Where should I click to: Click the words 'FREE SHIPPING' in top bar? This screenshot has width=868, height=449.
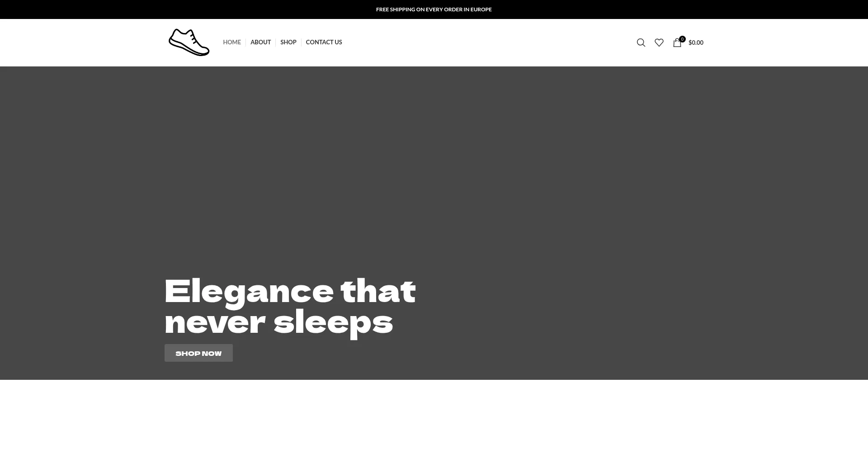point(396,9)
